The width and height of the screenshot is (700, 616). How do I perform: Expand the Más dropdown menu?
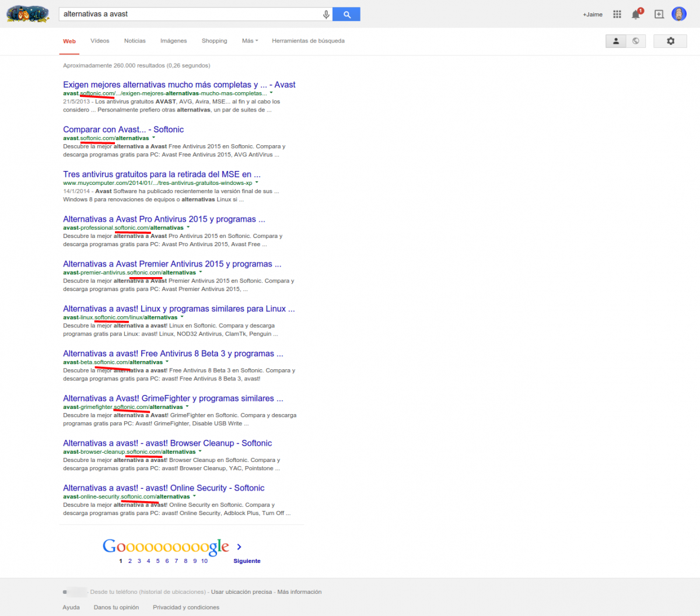[250, 41]
